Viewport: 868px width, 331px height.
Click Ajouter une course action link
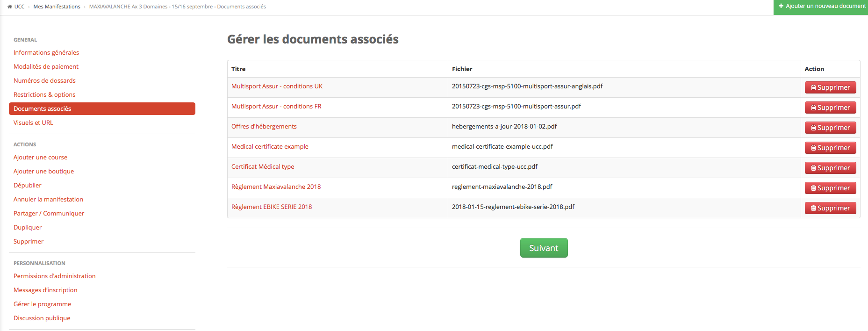point(40,157)
